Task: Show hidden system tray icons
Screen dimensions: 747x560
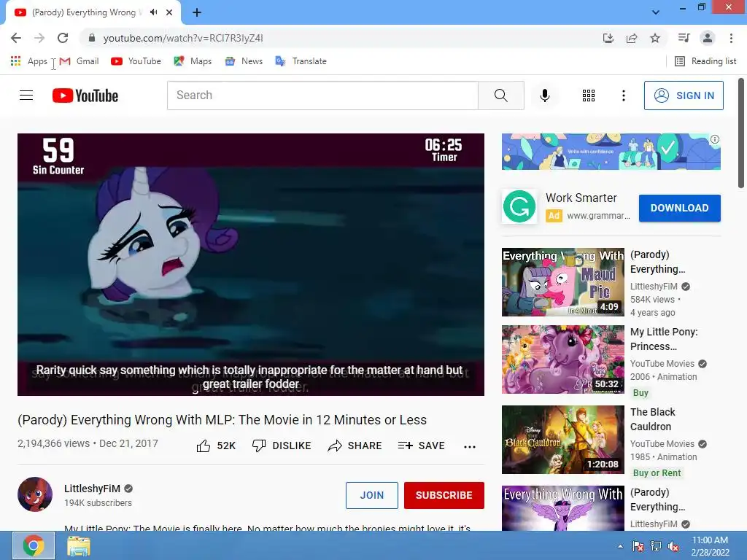Action: pyautogui.click(x=620, y=546)
